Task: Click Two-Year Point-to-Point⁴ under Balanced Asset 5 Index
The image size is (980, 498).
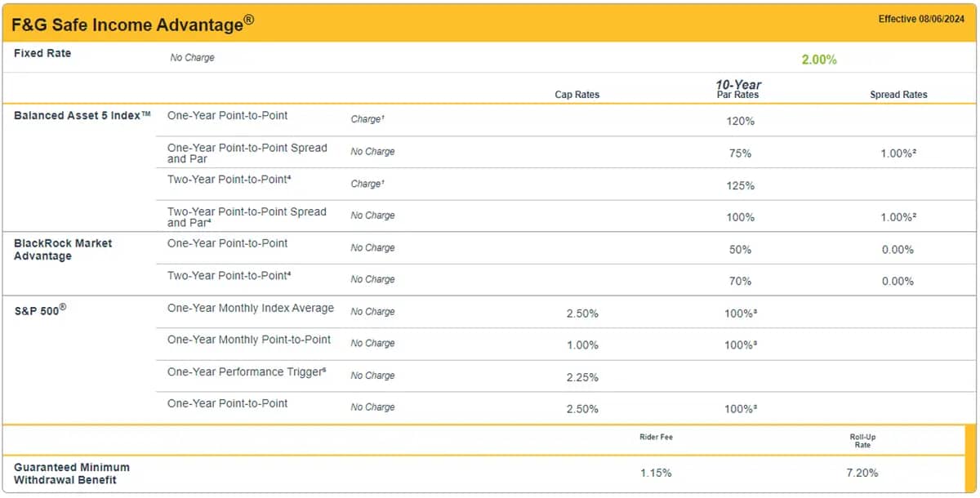Action: tap(229, 180)
